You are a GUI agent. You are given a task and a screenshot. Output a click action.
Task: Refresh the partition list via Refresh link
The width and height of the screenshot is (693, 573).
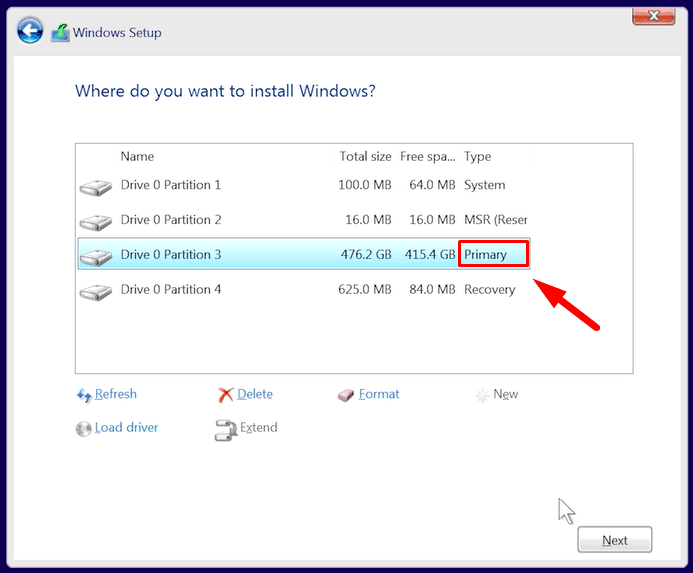[x=116, y=394]
